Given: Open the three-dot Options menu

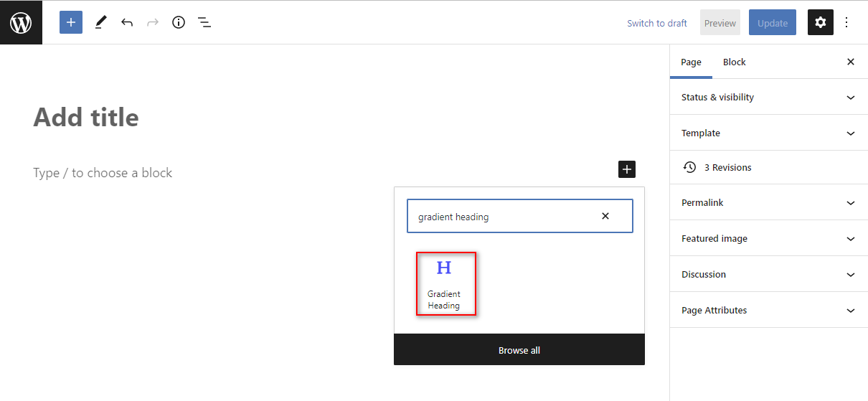Looking at the screenshot, I should coord(846,22).
